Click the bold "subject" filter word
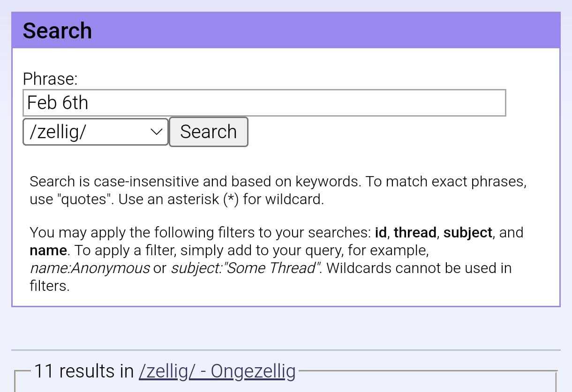Viewport: 572px width, 392px height. coord(467,232)
